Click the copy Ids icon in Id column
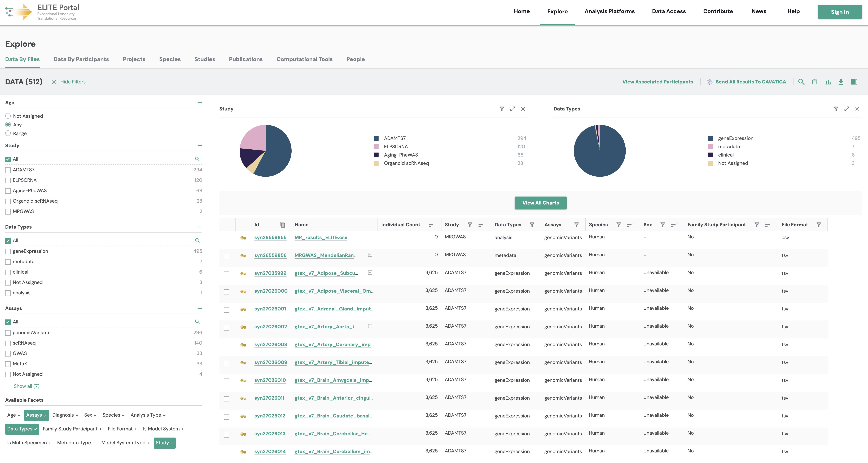This screenshot has width=868, height=463. [282, 225]
